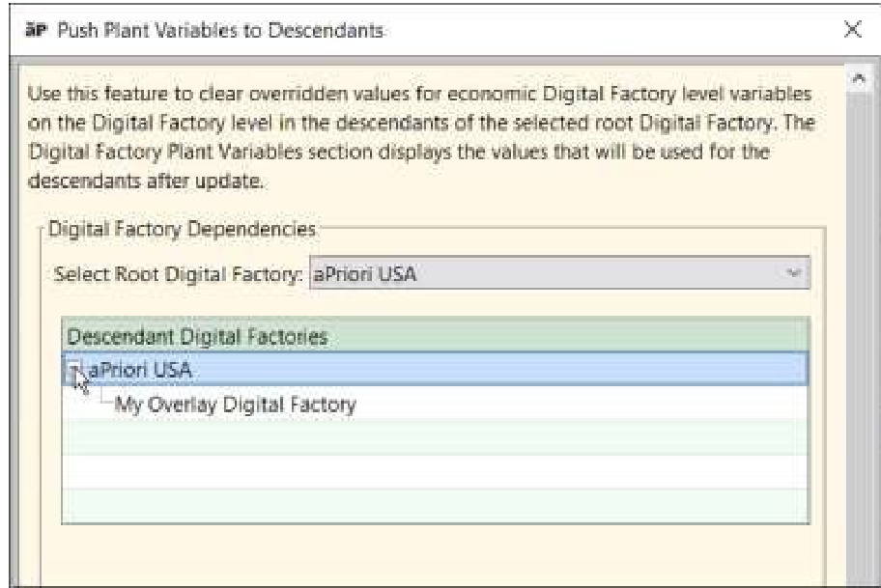
Task: Collapse the aPriori USA tree node
Action: [x=74, y=371]
